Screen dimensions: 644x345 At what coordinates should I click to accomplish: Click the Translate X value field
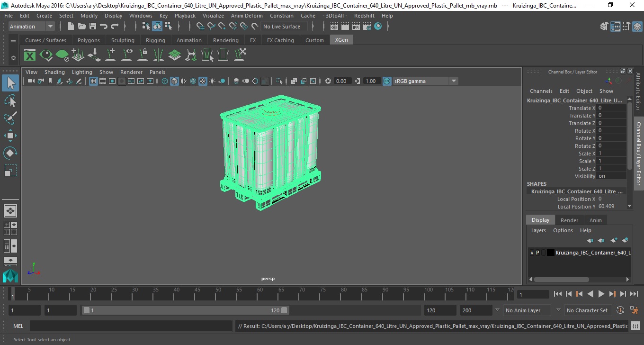611,108
